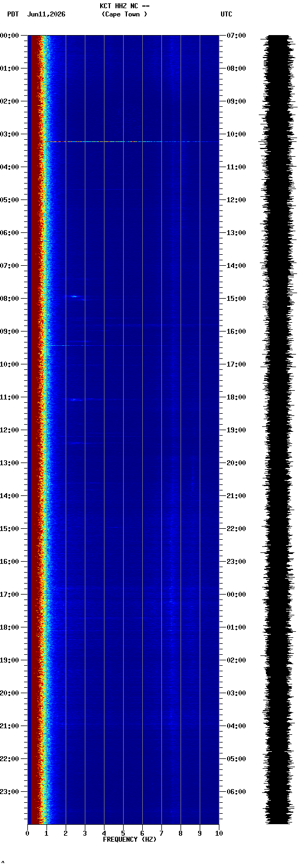Click the 01:00 PDT time label

point(9,68)
